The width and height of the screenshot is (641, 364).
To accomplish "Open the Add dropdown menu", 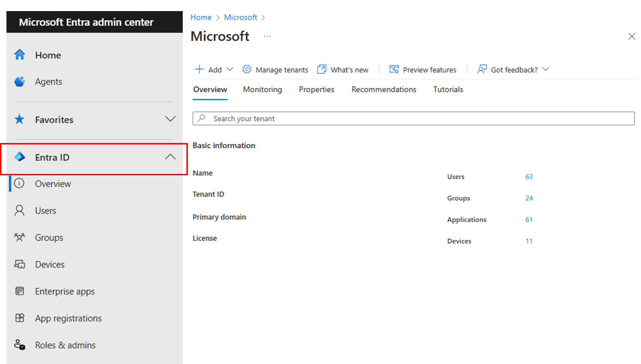I will pos(214,69).
